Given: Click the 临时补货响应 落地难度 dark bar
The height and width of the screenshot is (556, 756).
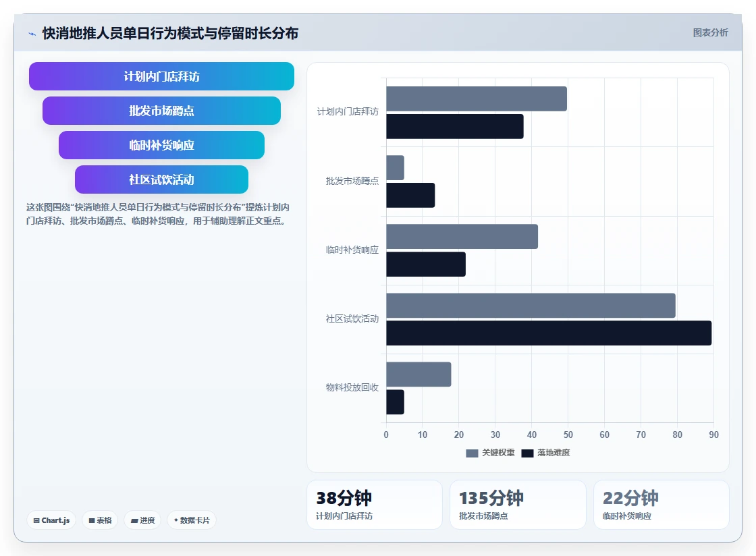Looking at the screenshot, I should pos(426,264).
